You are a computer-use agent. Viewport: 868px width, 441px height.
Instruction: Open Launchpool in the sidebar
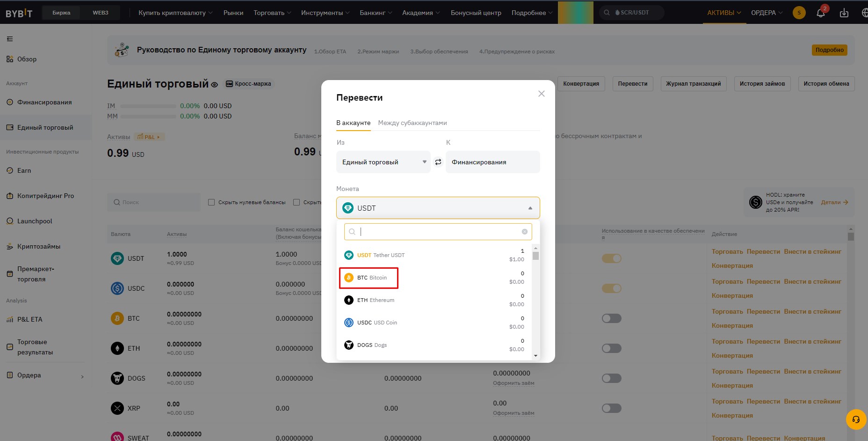pyautogui.click(x=35, y=221)
